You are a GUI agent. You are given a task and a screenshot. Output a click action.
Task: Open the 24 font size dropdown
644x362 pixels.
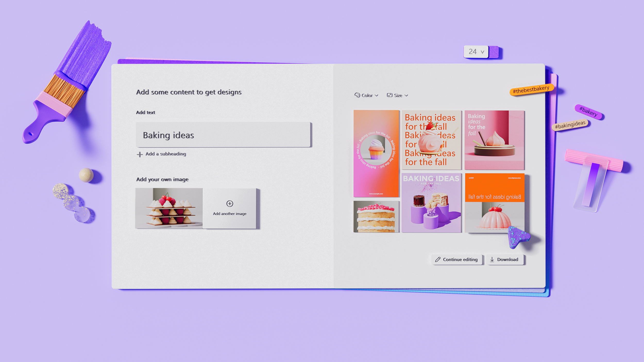pos(476,52)
